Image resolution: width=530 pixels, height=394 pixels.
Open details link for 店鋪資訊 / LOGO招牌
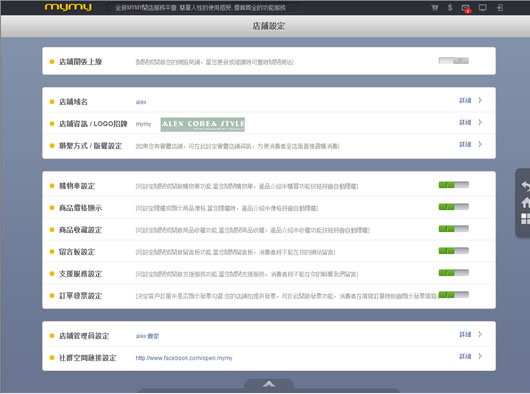pos(465,122)
